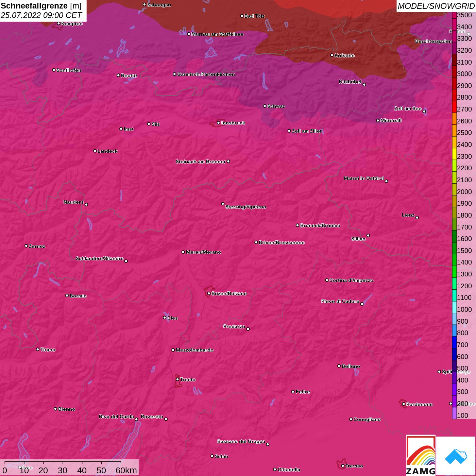Select the Bruneck/Brunico label
The image size is (476, 476).
point(320,225)
